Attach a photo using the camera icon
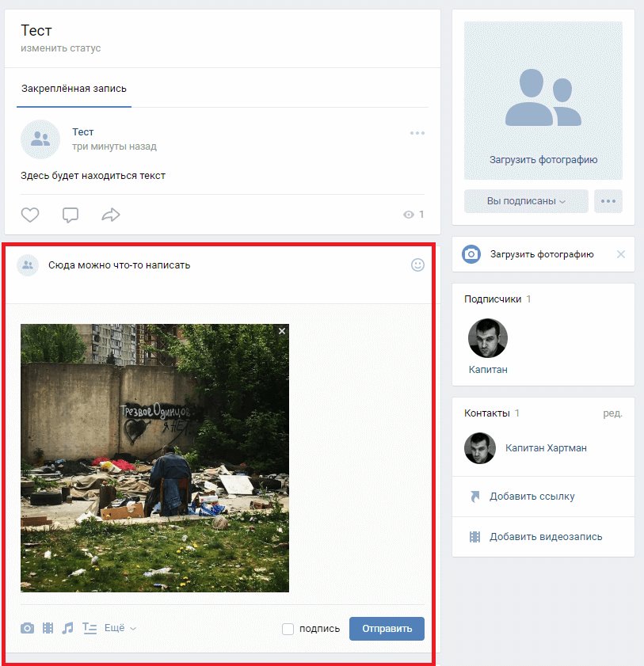644x666 pixels. tap(27, 627)
